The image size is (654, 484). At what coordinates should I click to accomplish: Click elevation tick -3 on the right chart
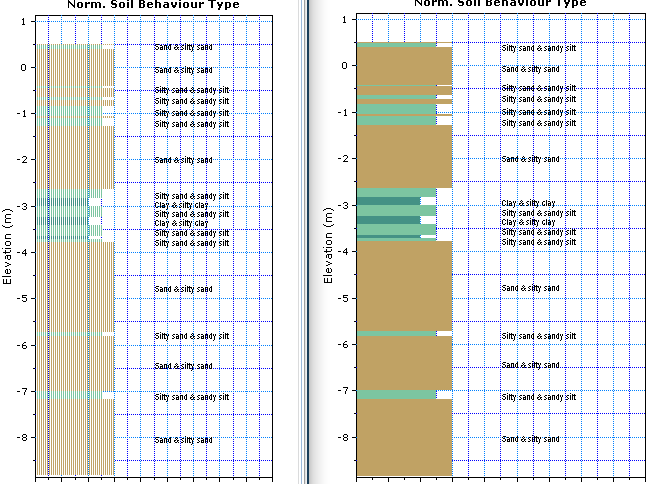coord(343,205)
